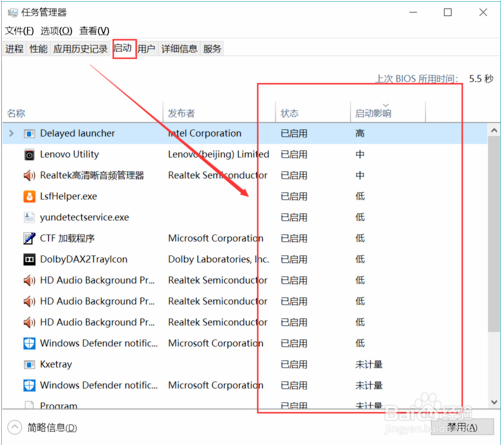
Task: Select the CTF loader pen icon
Action: click(29, 238)
